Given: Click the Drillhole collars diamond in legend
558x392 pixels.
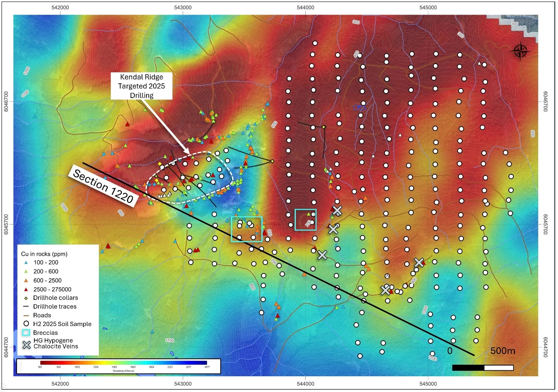Looking at the screenshot, I should (26, 298).
